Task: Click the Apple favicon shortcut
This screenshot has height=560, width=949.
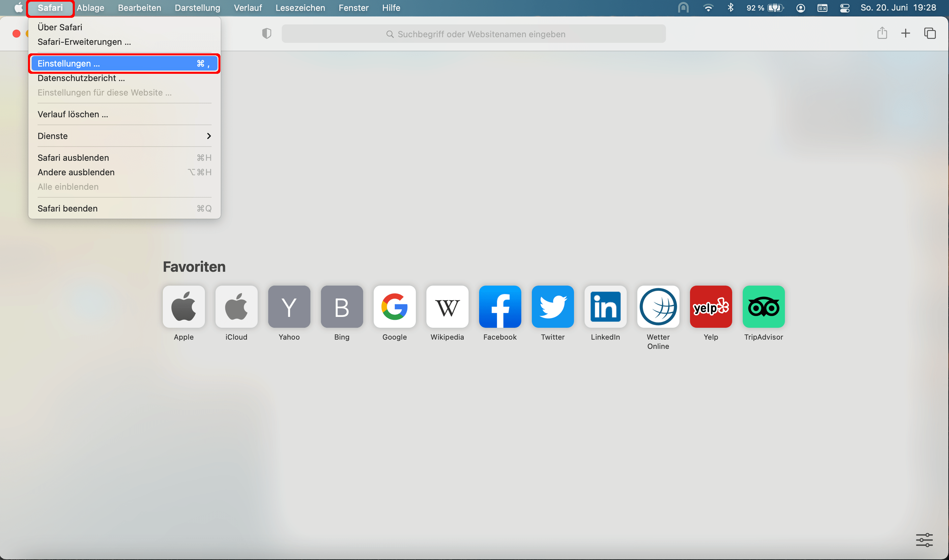Action: pos(184,307)
